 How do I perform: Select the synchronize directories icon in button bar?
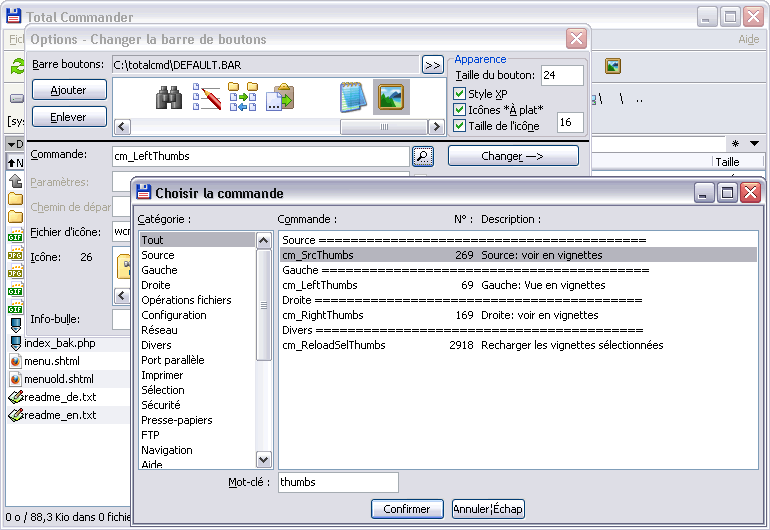click(x=243, y=96)
